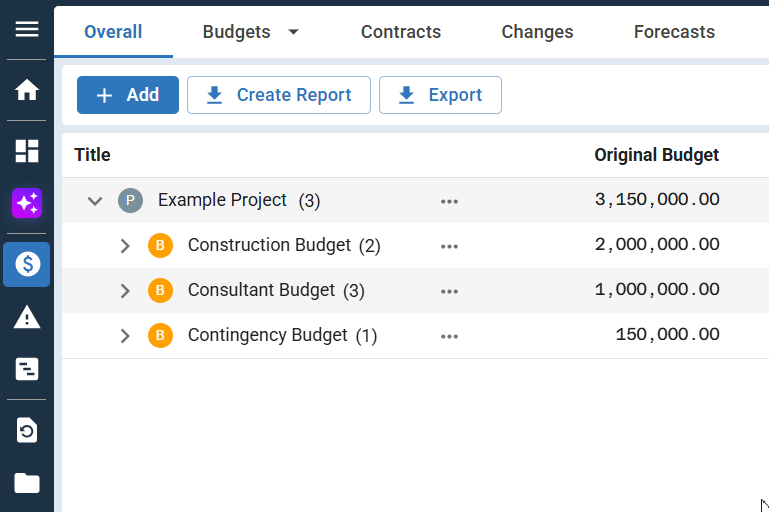Open the folder icon in sidebar
This screenshot has width=769, height=512.
[27, 484]
